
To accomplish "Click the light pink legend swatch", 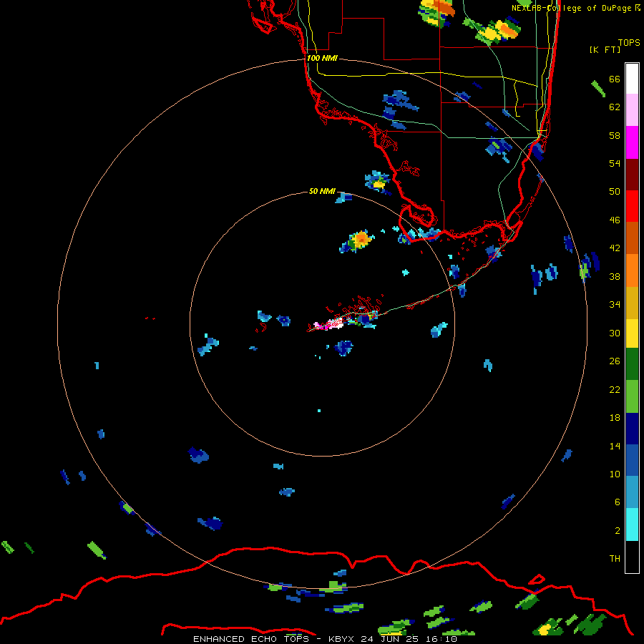I will click(x=632, y=110).
